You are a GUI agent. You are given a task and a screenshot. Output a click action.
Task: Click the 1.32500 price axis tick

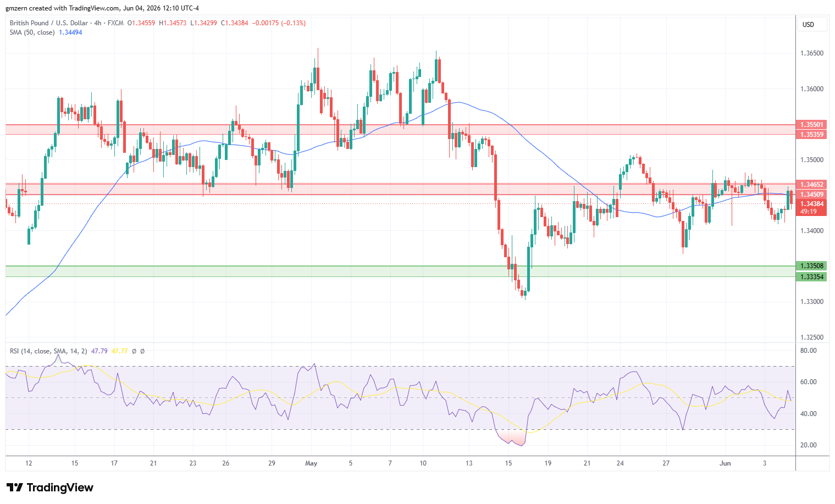click(x=812, y=337)
